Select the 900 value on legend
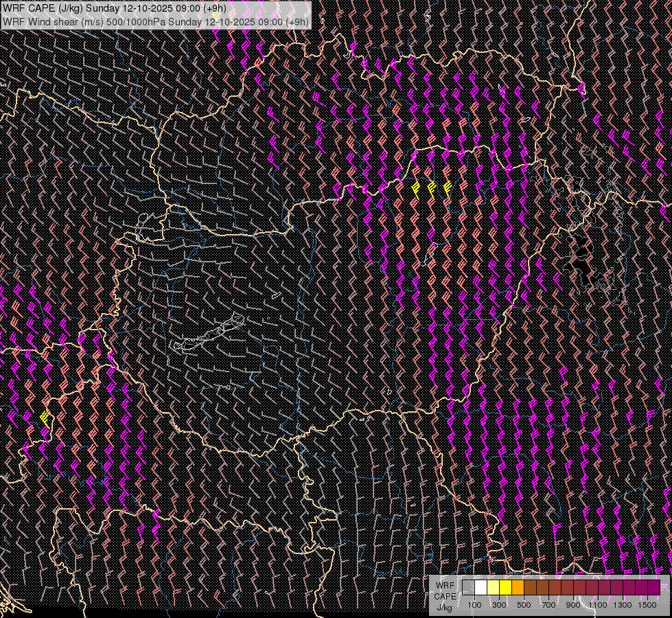 tap(573, 605)
